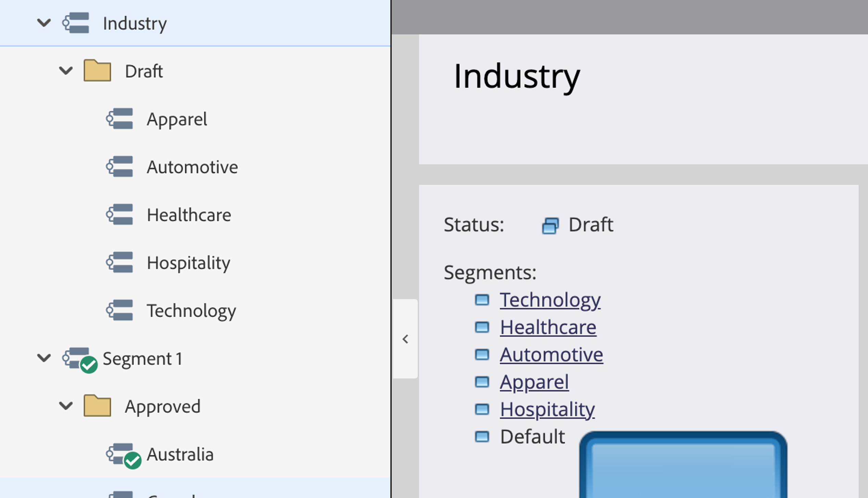Screen dimensions: 868x498
Task: Click the Draft status icon
Action: pyautogui.click(x=550, y=226)
